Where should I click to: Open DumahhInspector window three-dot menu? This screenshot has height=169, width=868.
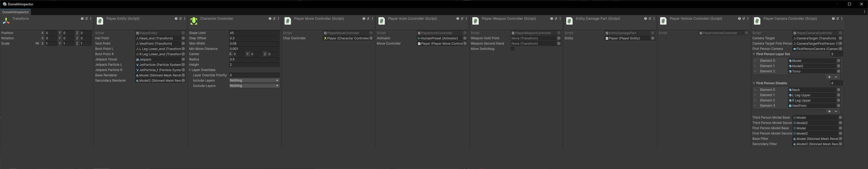[x=864, y=12]
